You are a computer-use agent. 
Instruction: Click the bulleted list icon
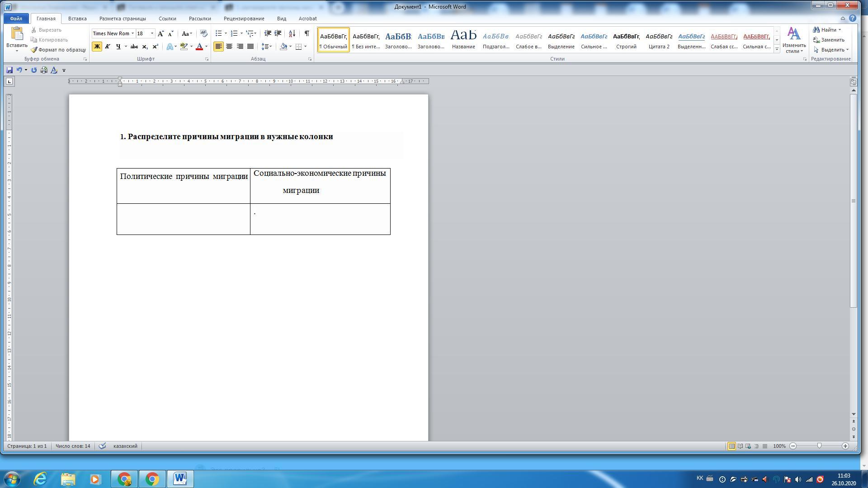click(218, 33)
